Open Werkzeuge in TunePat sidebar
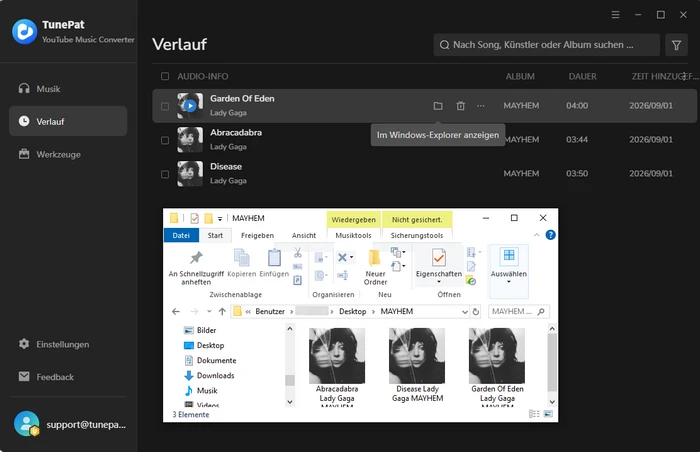700x452 pixels. (x=68, y=154)
